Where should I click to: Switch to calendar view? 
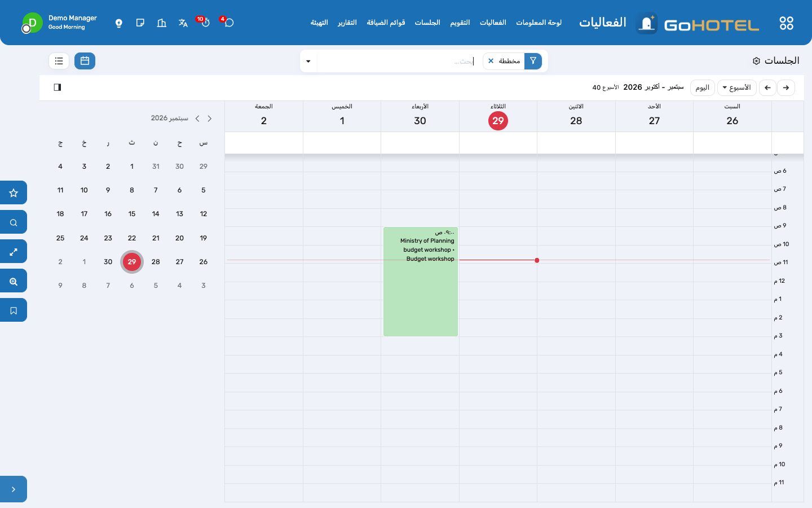pyautogui.click(x=85, y=61)
